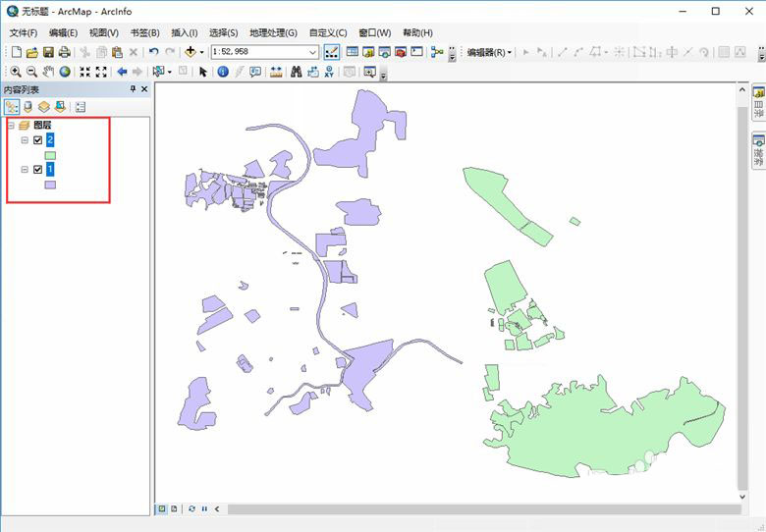Screen dimensions: 766x532
Task: Open the 帮助(H) menu
Action: (x=417, y=32)
